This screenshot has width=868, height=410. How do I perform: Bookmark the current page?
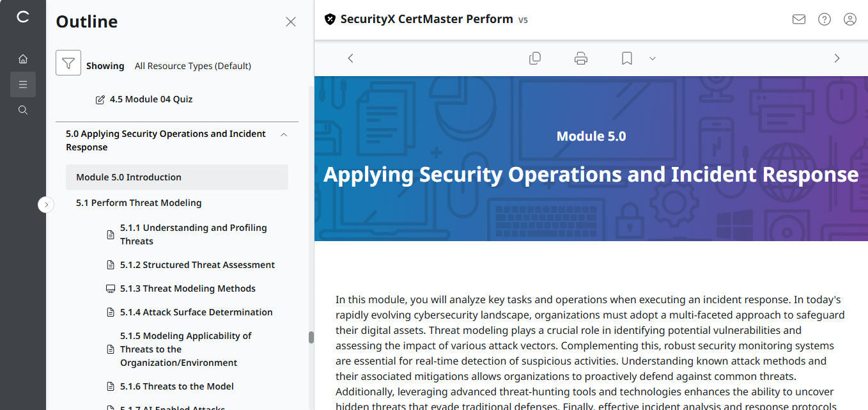tap(626, 58)
